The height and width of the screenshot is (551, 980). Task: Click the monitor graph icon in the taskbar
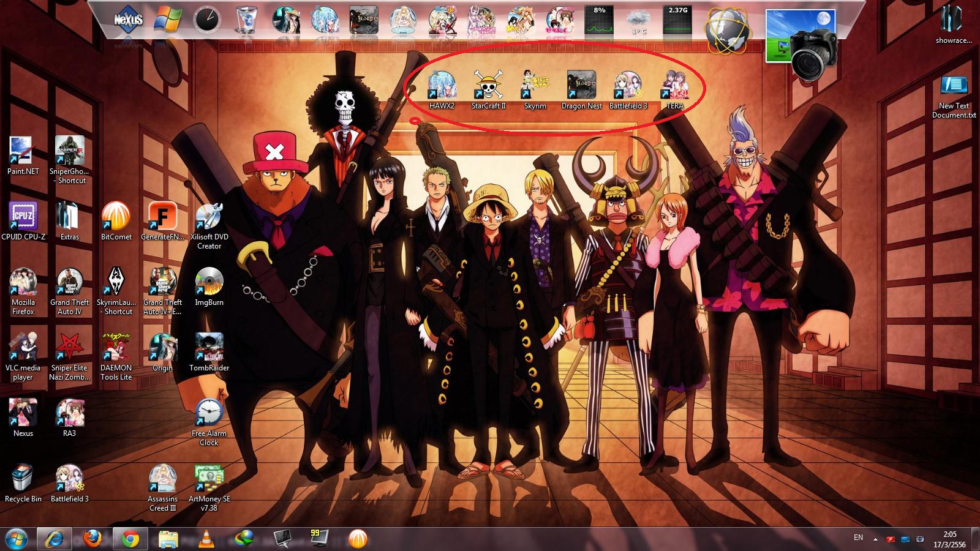pos(282,539)
